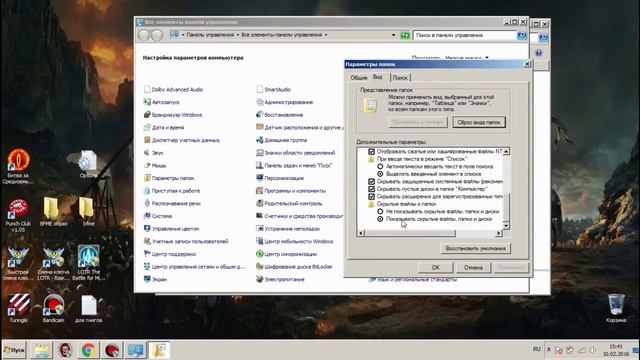Open Персонализация item
640x360 pixels.
pyautogui.click(x=280, y=178)
